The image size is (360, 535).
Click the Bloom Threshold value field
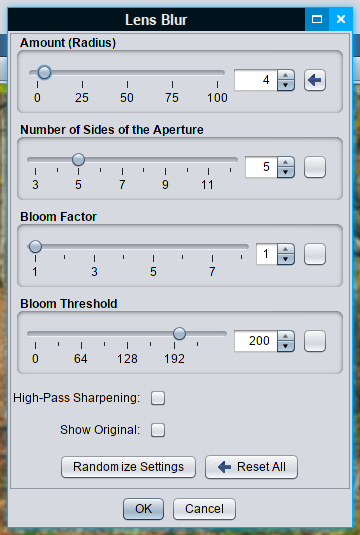pyautogui.click(x=256, y=341)
